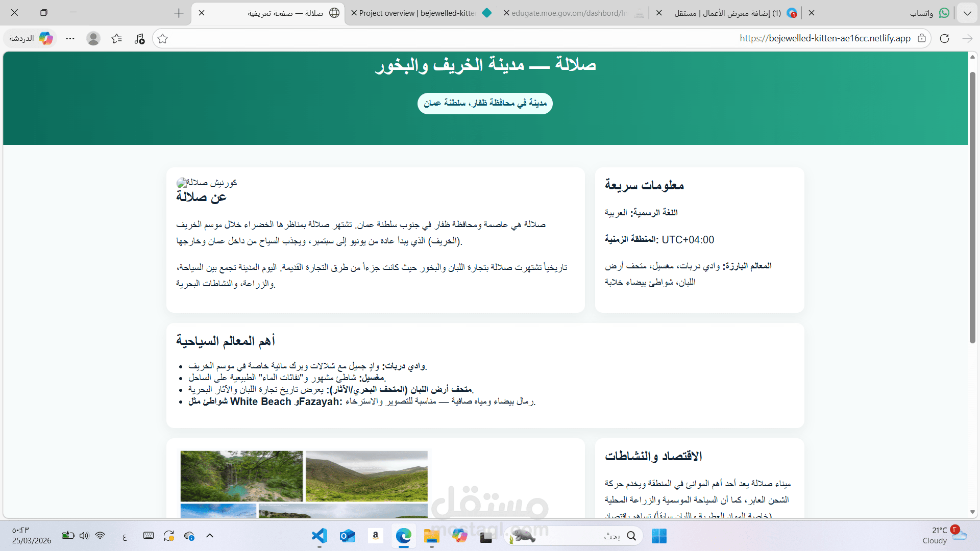Show hidden taskbar icons with the chevron

[x=209, y=536]
